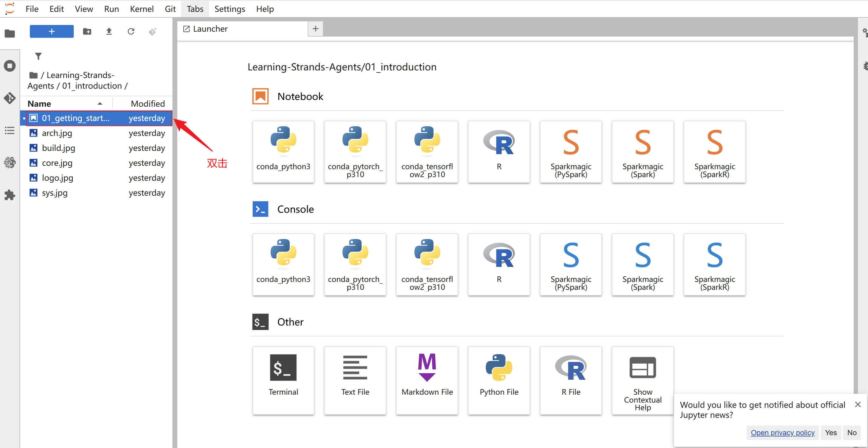Click No on Jupyter news notification
Viewport: 868px width, 448px height.
click(x=852, y=432)
